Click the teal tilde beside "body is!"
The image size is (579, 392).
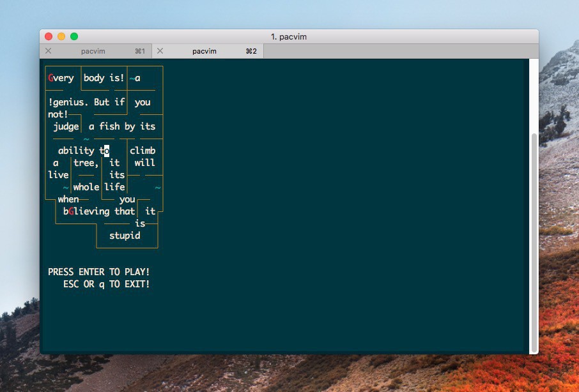click(x=132, y=79)
